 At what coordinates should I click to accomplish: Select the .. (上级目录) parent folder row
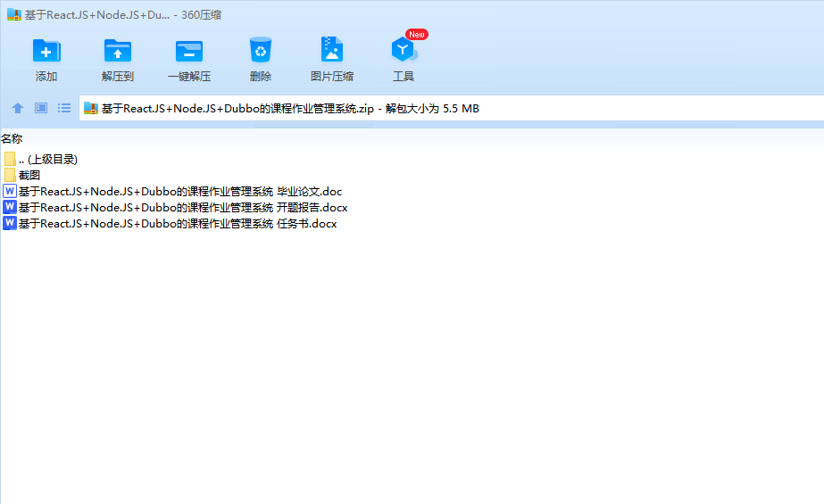41,159
